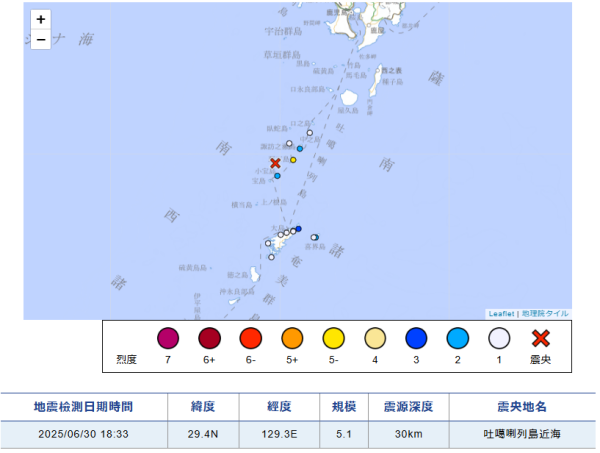Viewport: 600px width, 453px height.
Task: Select the 129.3E longitude cell
Action: point(279,434)
